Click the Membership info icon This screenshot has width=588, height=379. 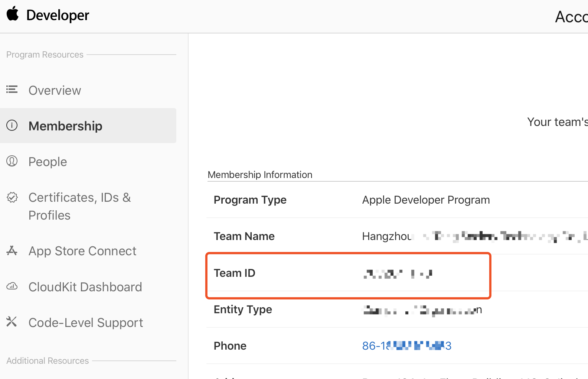pyautogui.click(x=12, y=125)
